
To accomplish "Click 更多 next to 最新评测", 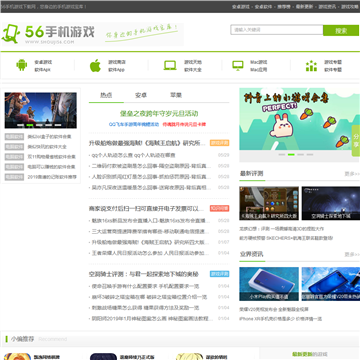I will 352,174.
